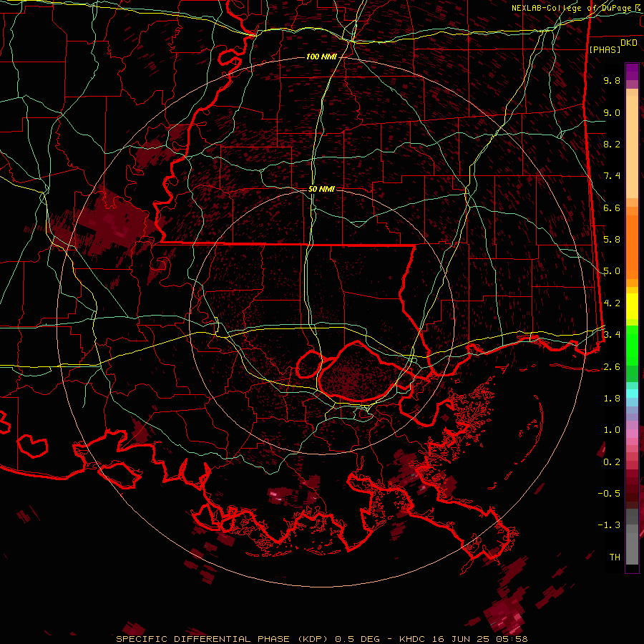Select the 8.2 legend value
Screen dimensions: 644x644
pos(612,144)
